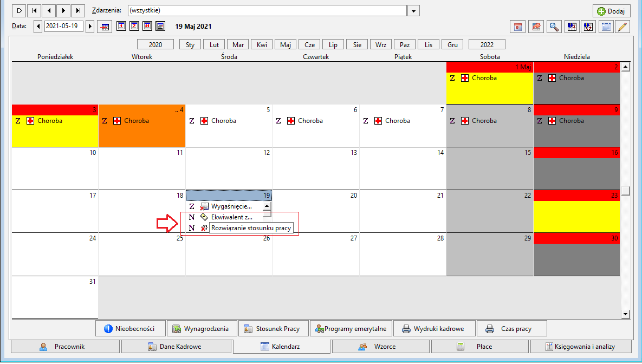The image size is (642, 364).
Task: Select the Maj month button
Action: point(286,44)
